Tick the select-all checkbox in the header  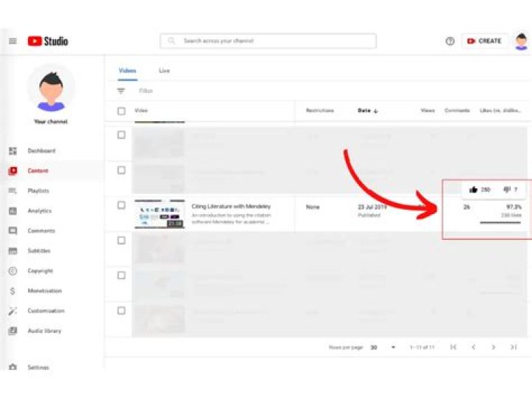pos(121,111)
